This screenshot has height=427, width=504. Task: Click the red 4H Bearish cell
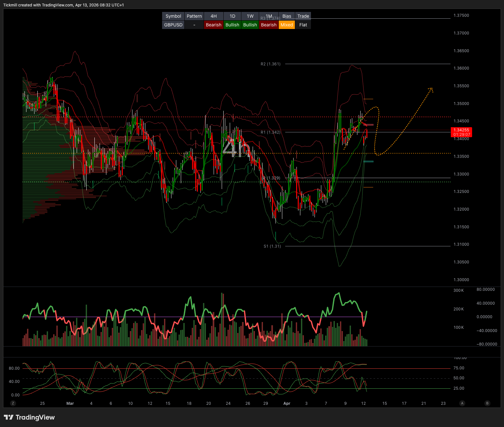coord(213,25)
